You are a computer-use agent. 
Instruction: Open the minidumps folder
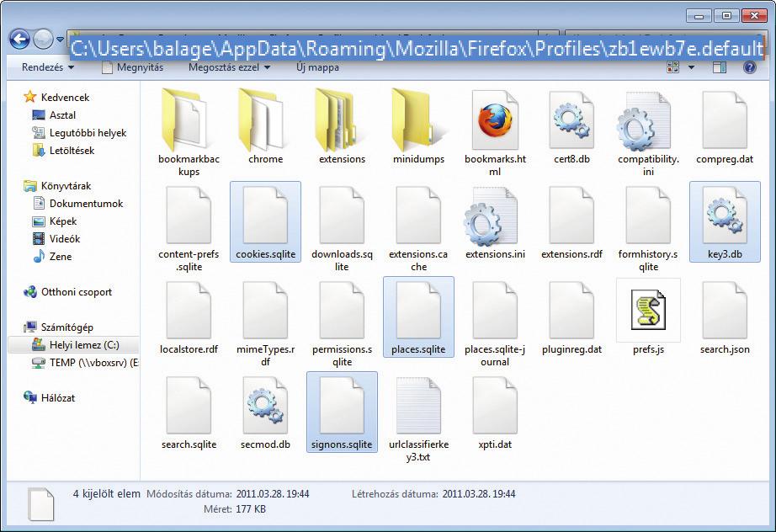coord(418,127)
